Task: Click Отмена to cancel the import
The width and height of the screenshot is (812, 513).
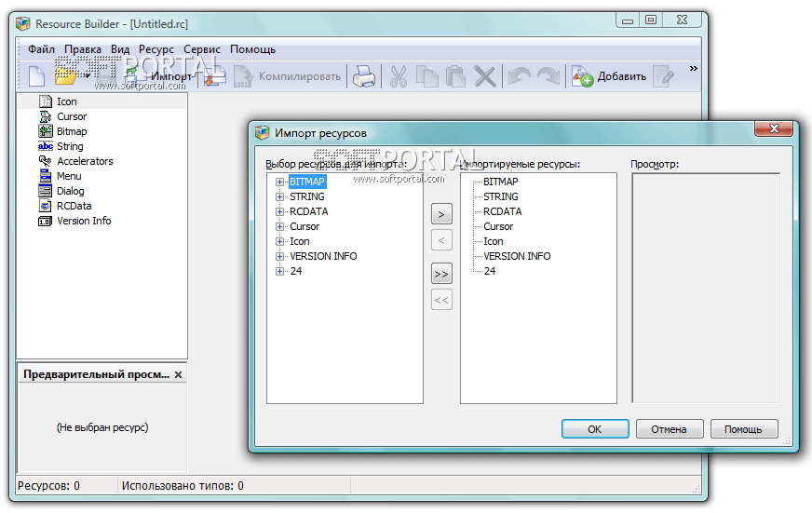Action: click(x=670, y=429)
